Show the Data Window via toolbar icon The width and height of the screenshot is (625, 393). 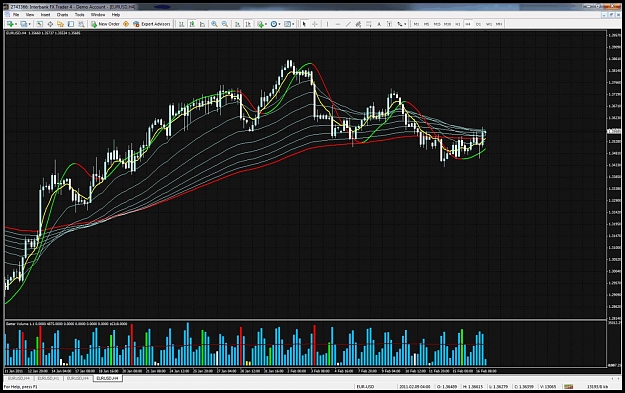(50, 24)
